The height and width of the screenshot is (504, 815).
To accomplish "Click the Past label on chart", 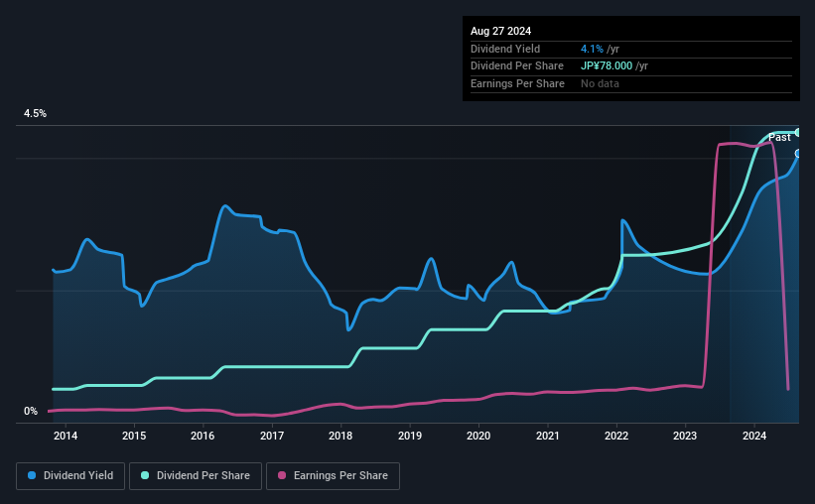I will click(779, 137).
